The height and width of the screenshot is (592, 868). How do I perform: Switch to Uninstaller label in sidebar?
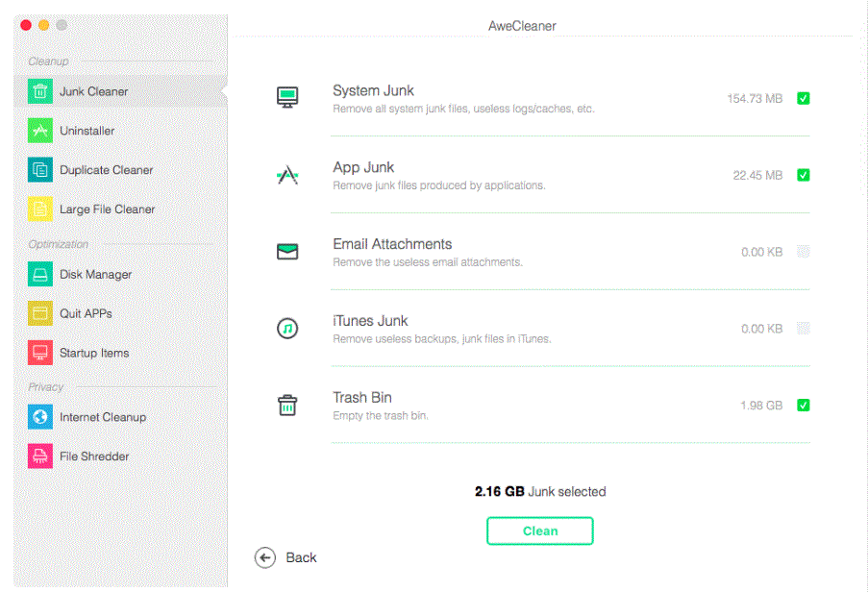tap(87, 131)
